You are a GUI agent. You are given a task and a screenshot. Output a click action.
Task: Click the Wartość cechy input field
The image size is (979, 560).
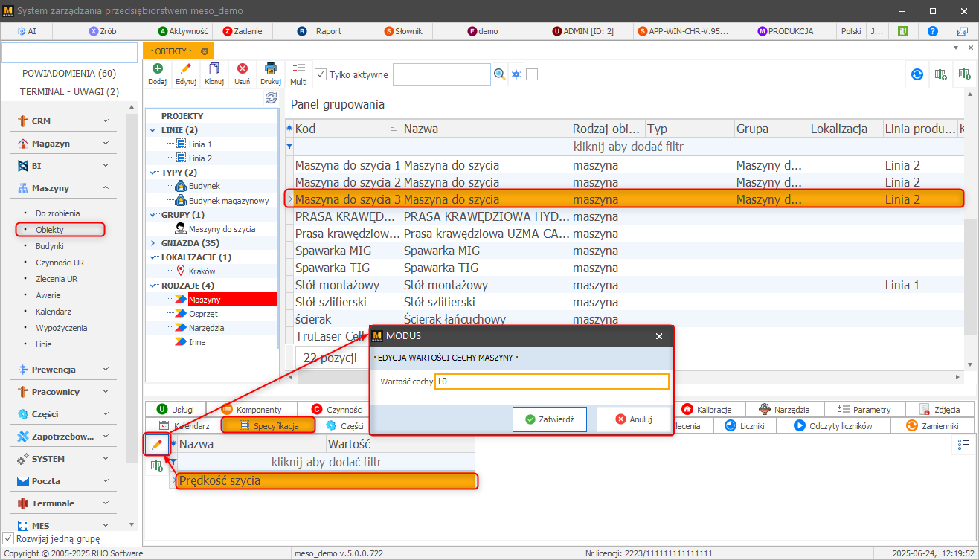click(551, 382)
